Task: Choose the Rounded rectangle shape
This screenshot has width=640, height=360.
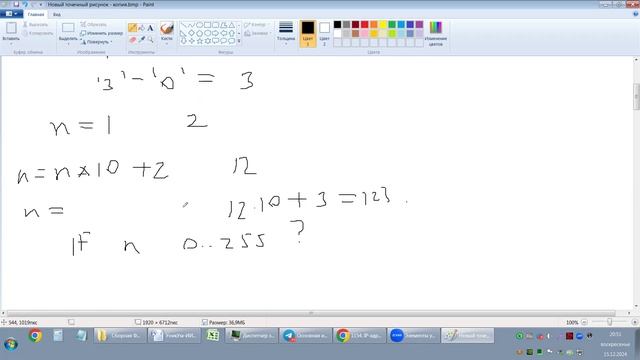Action: (x=216, y=25)
